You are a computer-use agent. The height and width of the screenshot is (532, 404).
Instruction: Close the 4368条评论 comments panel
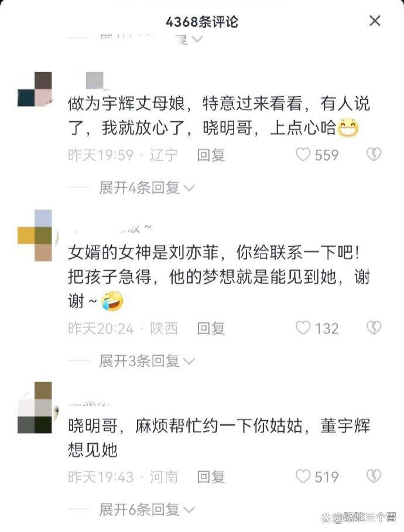pos(375,21)
